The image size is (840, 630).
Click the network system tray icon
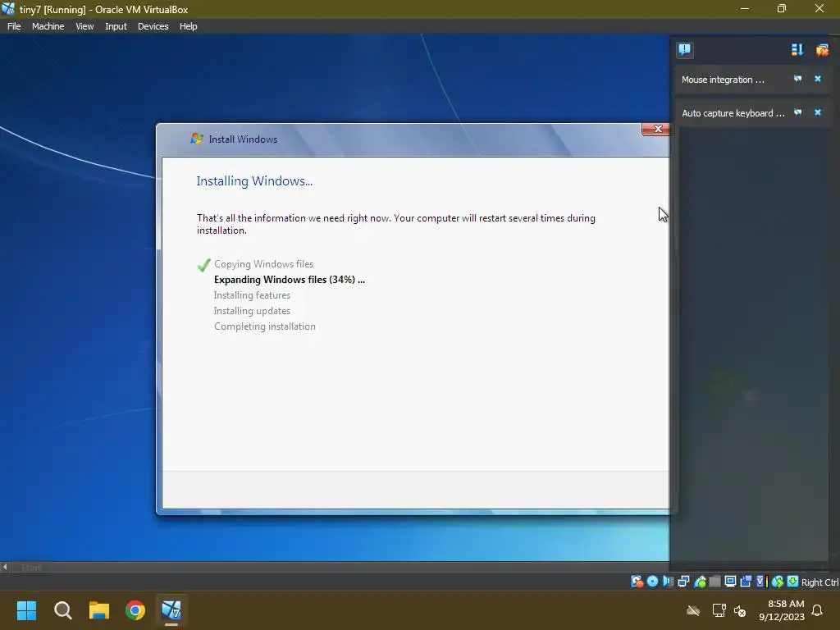pos(719,610)
